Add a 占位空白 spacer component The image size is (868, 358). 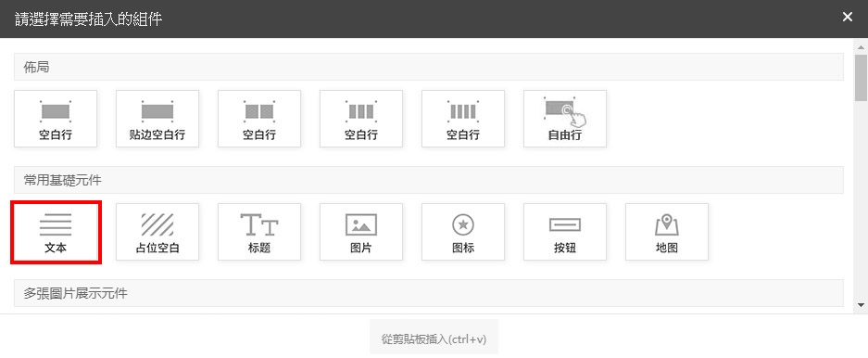coord(157,232)
